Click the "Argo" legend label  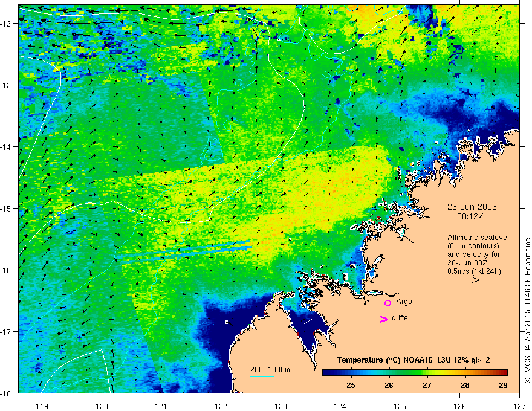coord(404,302)
